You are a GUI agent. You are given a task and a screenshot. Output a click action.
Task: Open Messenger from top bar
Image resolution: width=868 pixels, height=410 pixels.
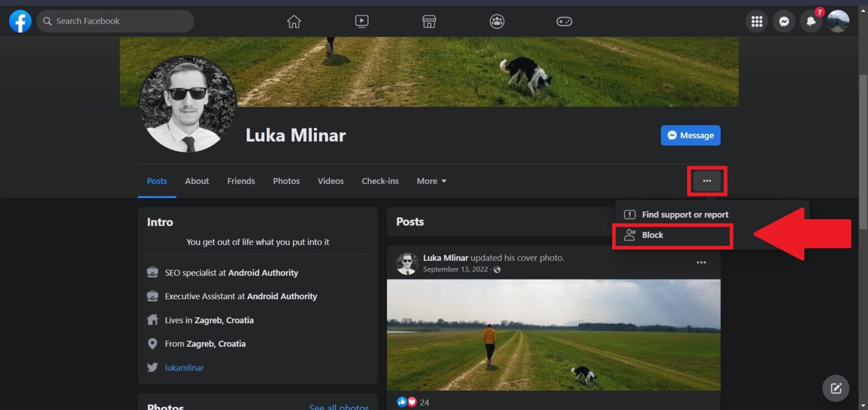click(x=784, y=21)
